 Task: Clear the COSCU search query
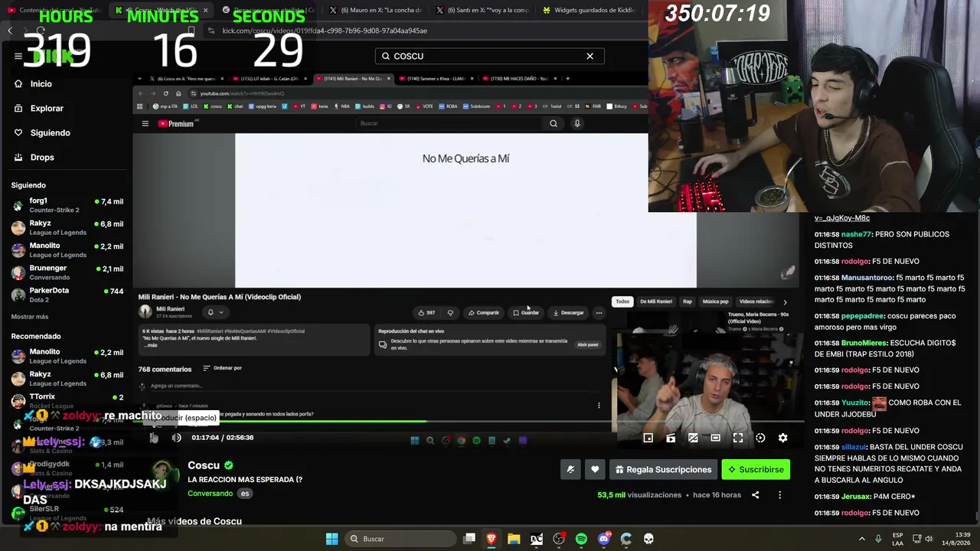click(590, 56)
